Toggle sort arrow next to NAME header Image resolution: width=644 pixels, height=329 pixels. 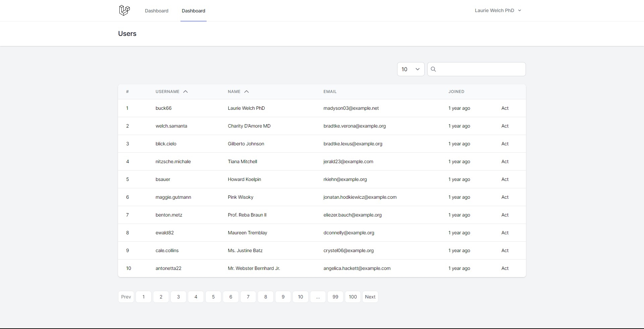[247, 92]
